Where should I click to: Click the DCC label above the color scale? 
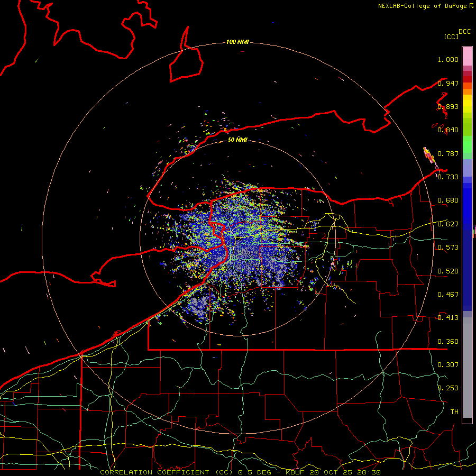(465, 32)
